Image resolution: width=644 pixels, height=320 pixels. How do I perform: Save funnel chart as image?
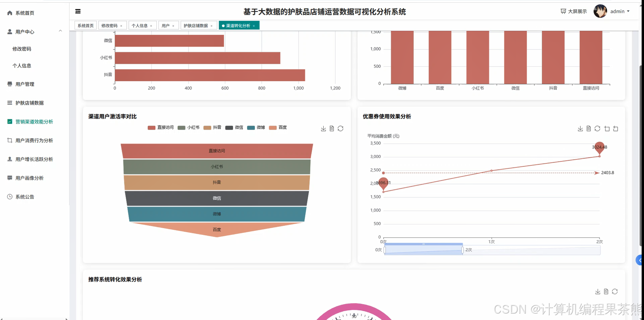(323, 129)
